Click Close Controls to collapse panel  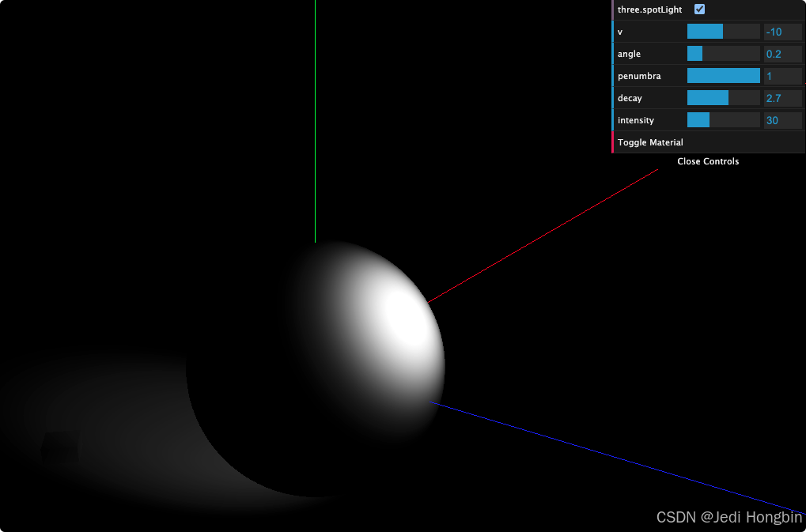[708, 161]
